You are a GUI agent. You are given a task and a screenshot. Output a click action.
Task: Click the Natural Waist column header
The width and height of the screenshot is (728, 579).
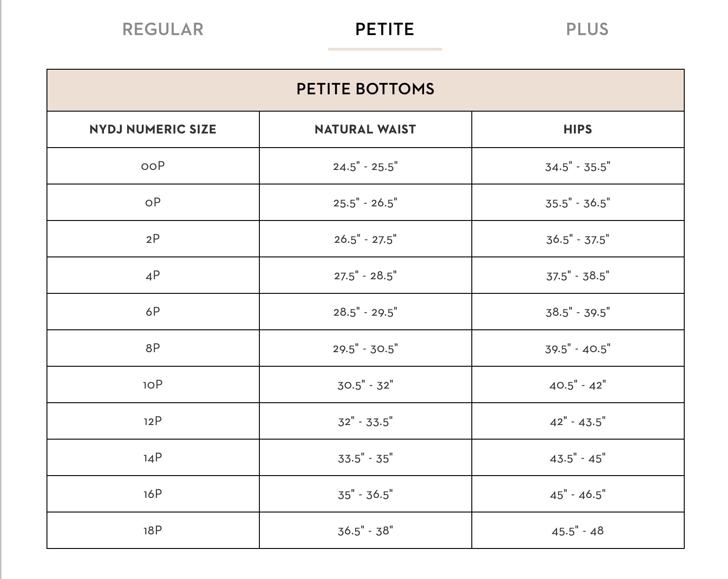(365, 129)
